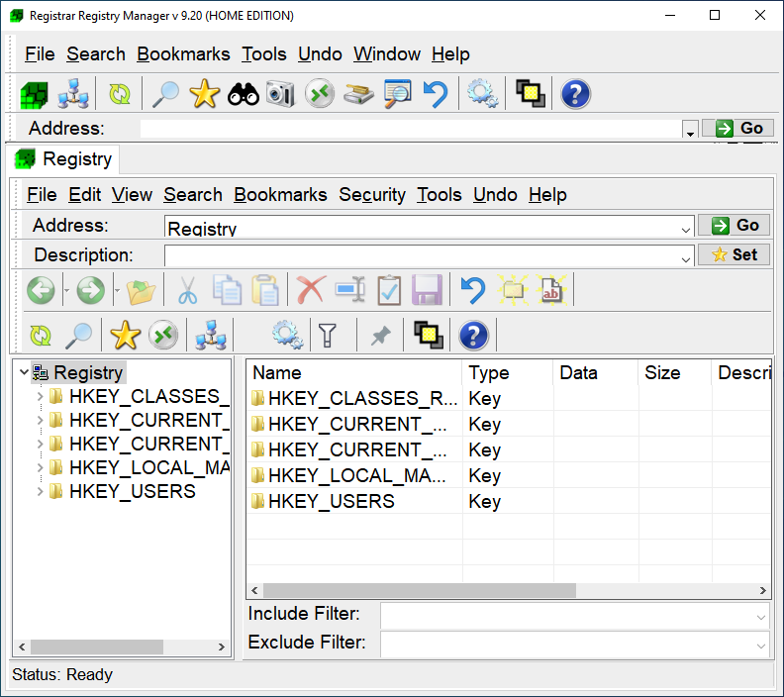Click the camera snapshot icon

coord(280,94)
